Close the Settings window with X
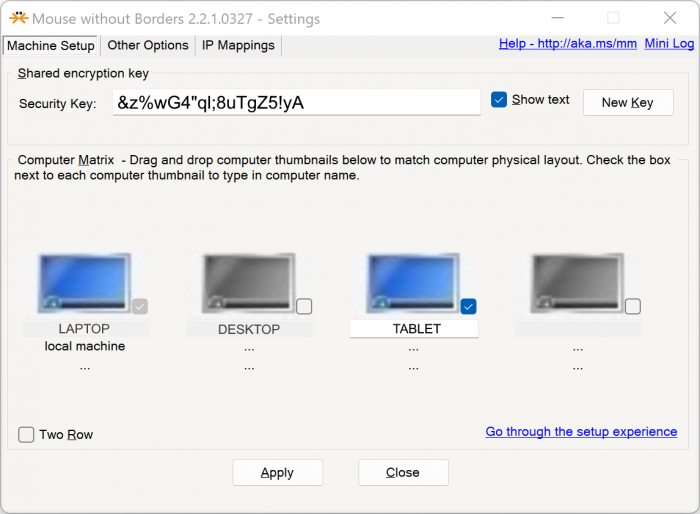This screenshot has height=514, width=700. (670, 18)
